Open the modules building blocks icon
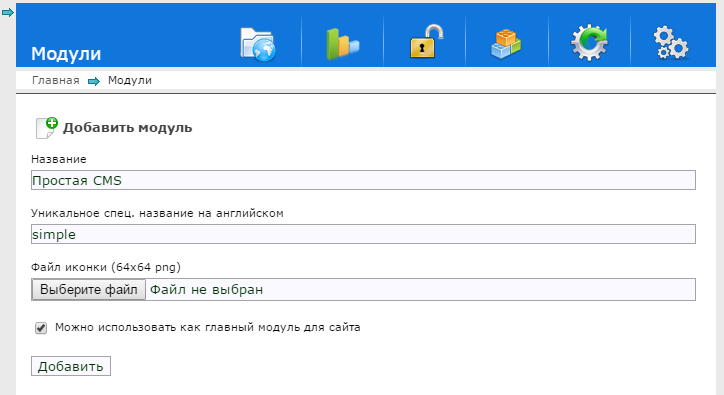724x395 pixels. (x=506, y=44)
